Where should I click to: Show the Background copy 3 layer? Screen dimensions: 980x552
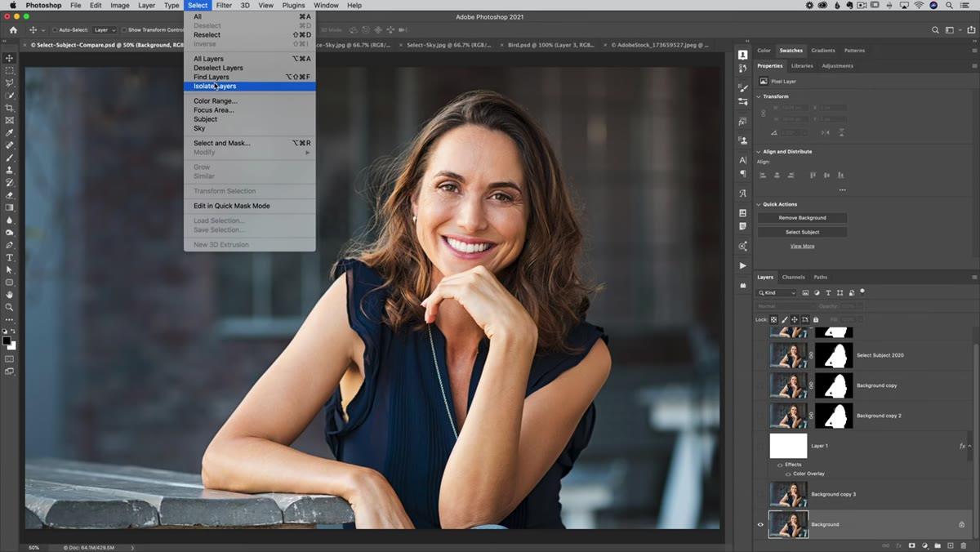(x=760, y=494)
